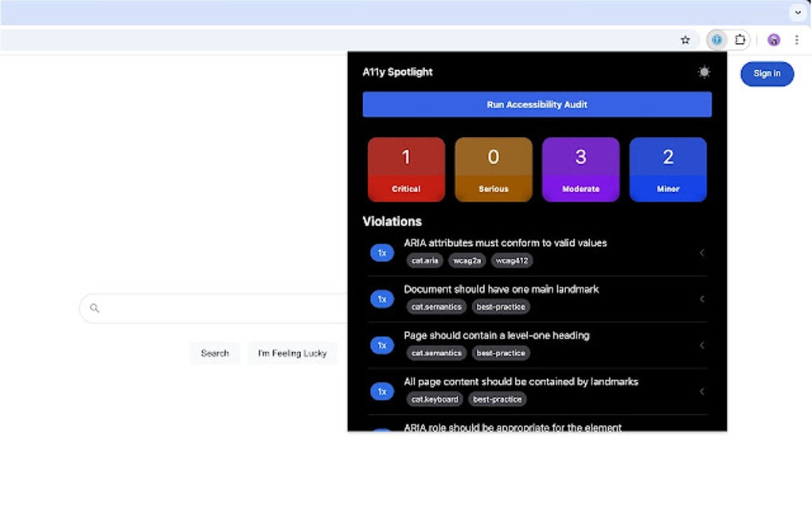Expand the one main landmark violation
Viewport: 812px width, 508px height.
click(x=702, y=299)
